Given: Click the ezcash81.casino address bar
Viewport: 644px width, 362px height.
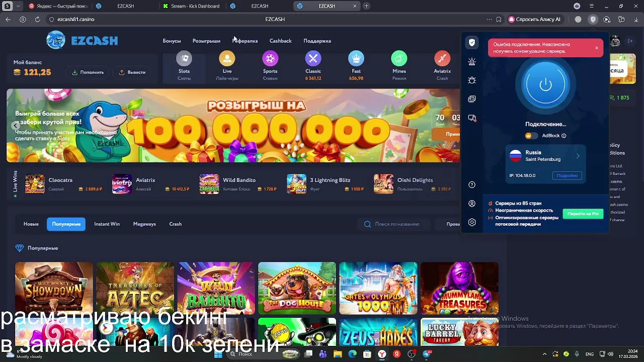Looking at the screenshot, I should pyautogui.click(x=75, y=19).
